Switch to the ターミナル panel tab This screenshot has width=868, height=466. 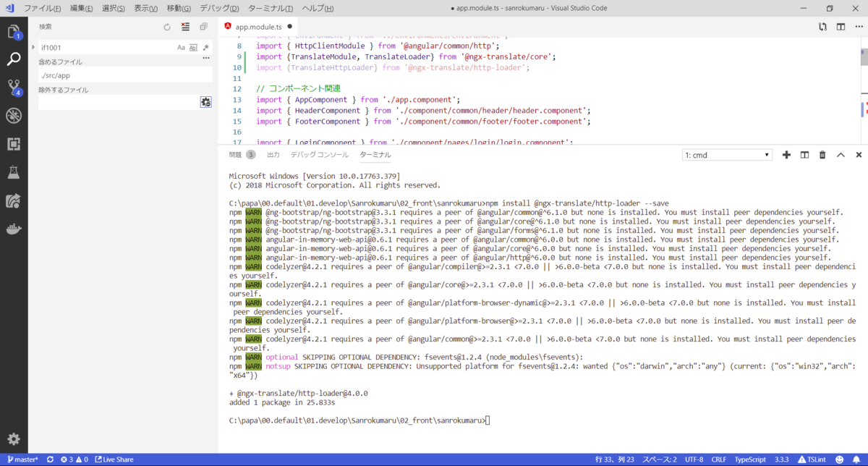[x=375, y=155]
